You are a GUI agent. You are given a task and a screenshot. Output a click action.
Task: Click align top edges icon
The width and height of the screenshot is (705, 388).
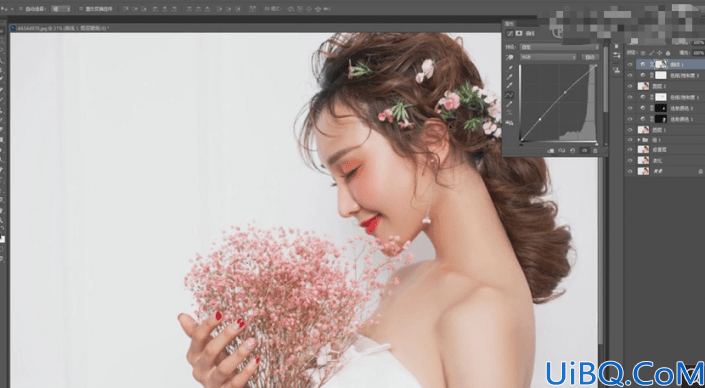click(x=125, y=9)
